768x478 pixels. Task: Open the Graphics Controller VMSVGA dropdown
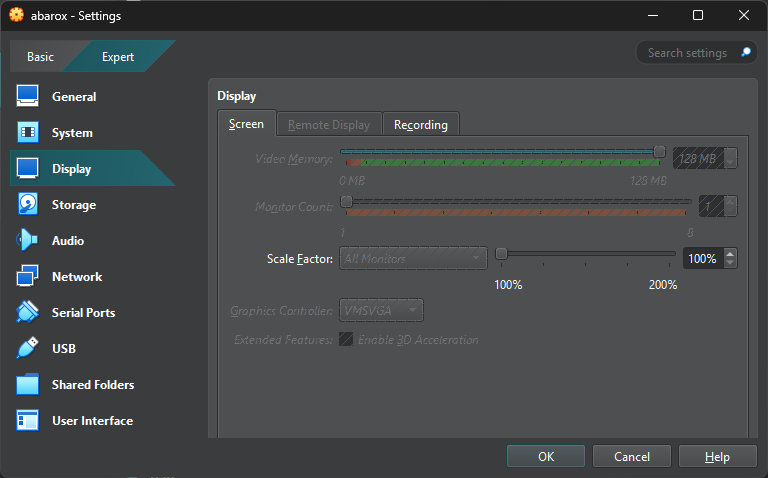[x=381, y=310]
